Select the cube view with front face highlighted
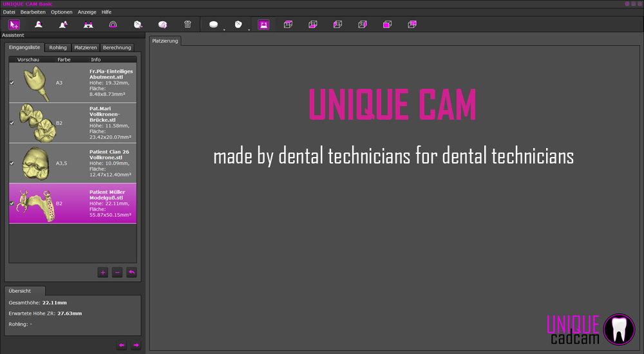644x354 pixels. pos(387,24)
